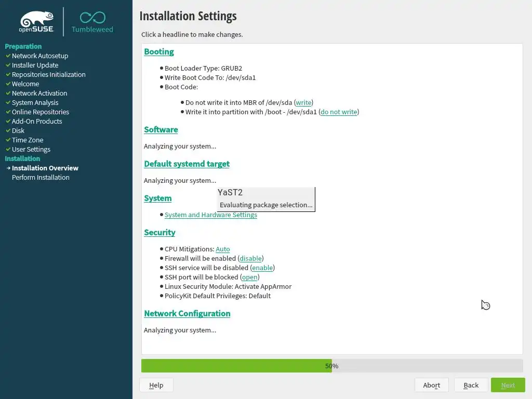Screen dimensions: 532x399
Task: Click 'Online Repositories' sidebar step
Action: [41, 112]
